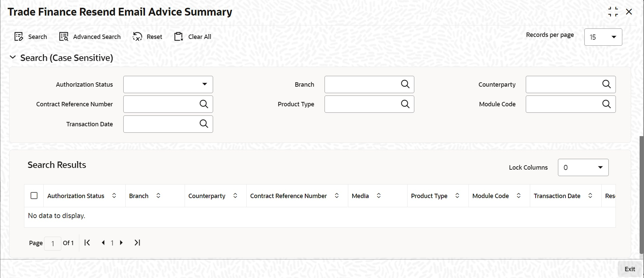Click the Reset toolbar option

click(148, 37)
